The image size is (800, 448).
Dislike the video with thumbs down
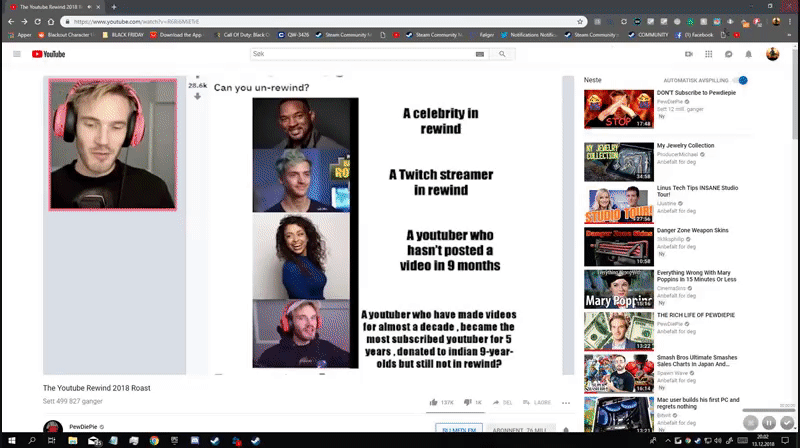467,403
